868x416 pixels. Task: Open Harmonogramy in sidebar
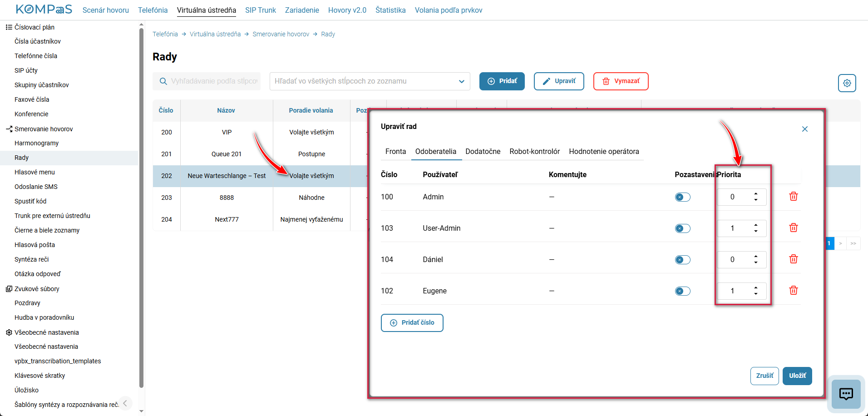tap(37, 143)
